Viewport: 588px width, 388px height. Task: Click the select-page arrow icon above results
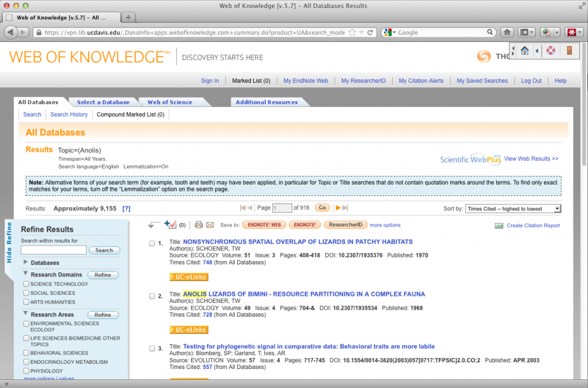click(153, 224)
